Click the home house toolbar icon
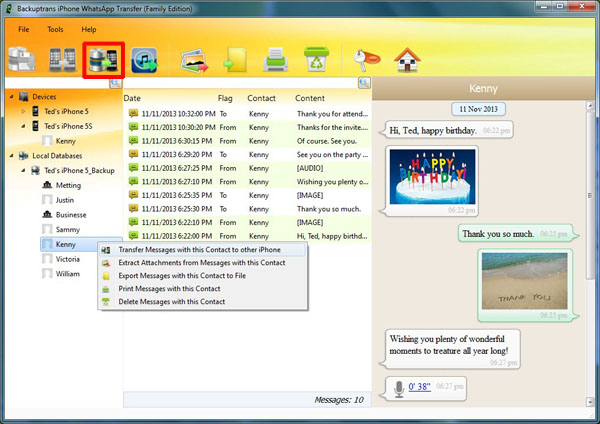600x424 pixels. click(x=407, y=60)
